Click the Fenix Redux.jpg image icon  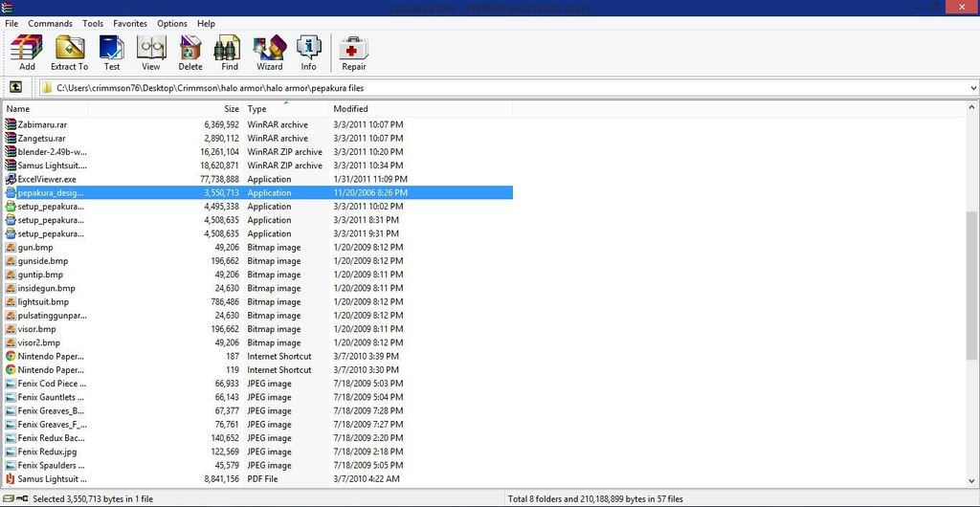pos(10,452)
